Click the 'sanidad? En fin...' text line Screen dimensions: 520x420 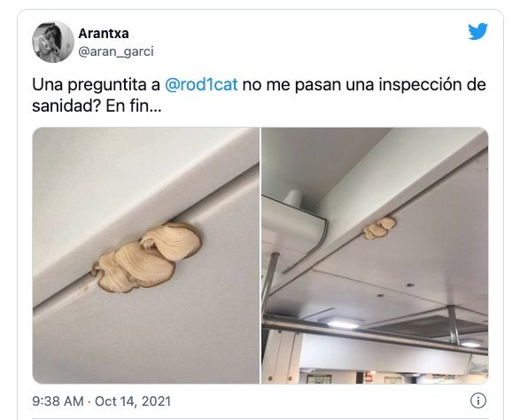[x=97, y=106]
